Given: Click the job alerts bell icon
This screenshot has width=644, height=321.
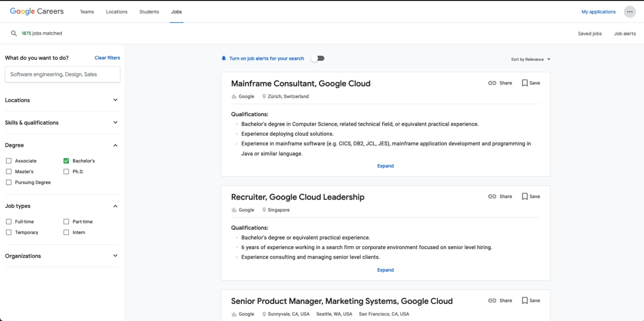Looking at the screenshot, I should pyautogui.click(x=224, y=58).
